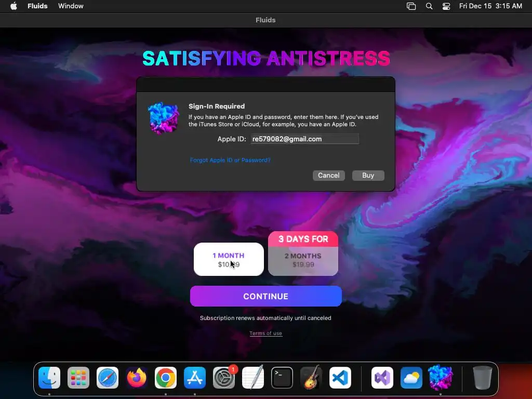
Task: Click the screen mirroring menu bar icon
Action: pyautogui.click(x=411, y=6)
